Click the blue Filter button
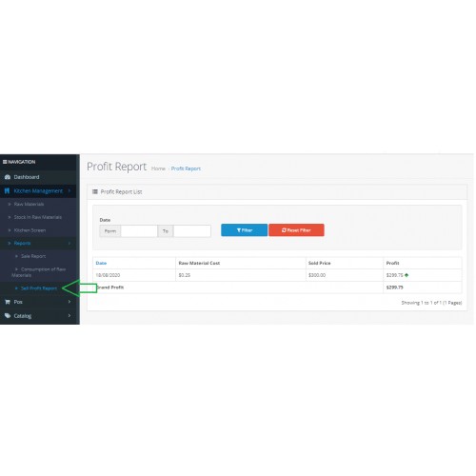 pyautogui.click(x=245, y=230)
